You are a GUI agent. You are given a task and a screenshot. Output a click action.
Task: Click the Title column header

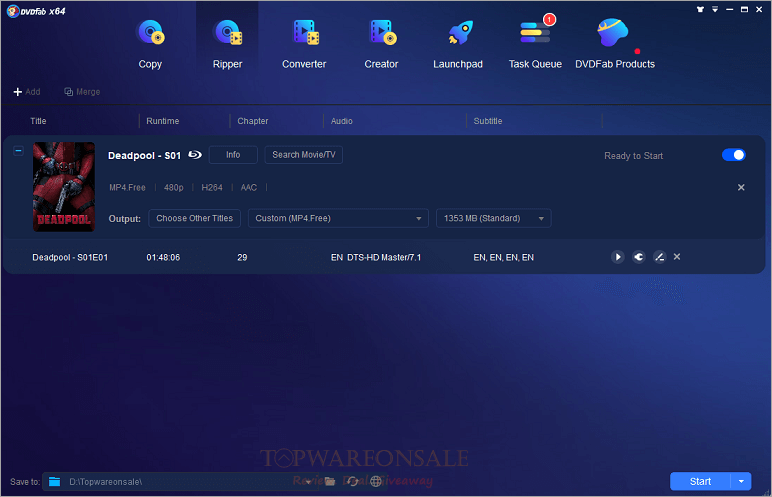38,121
